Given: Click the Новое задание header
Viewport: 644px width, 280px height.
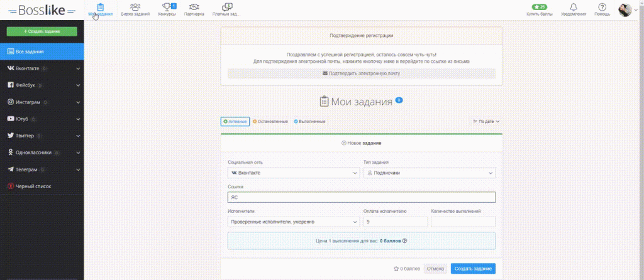Looking at the screenshot, I should click(362, 143).
